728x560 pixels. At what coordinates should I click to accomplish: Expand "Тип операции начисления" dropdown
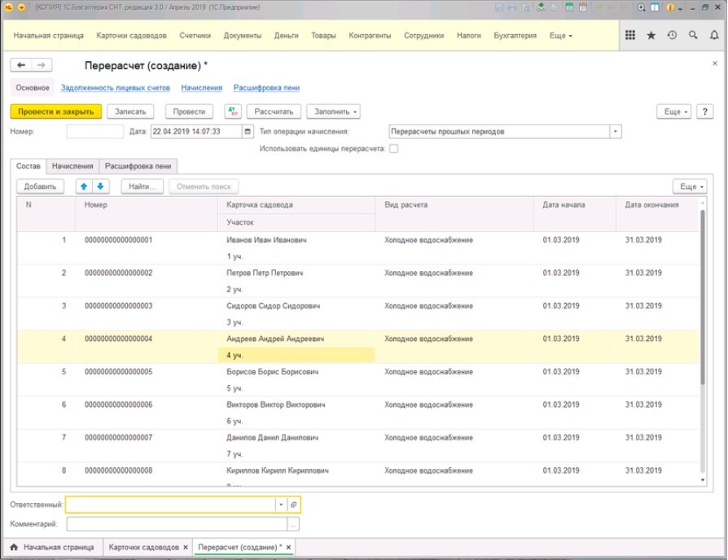pyautogui.click(x=616, y=131)
